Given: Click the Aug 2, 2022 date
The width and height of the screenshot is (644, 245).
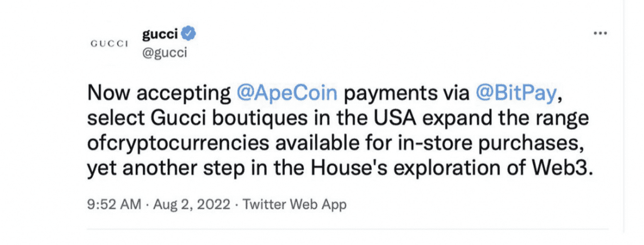Looking at the screenshot, I should coord(191,204).
